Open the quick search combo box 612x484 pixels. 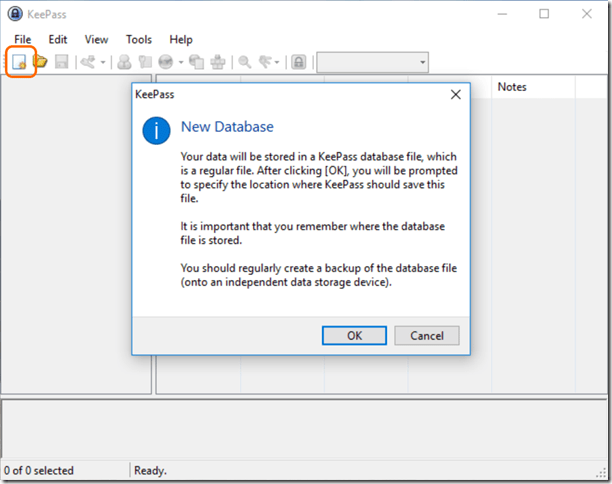(372, 62)
